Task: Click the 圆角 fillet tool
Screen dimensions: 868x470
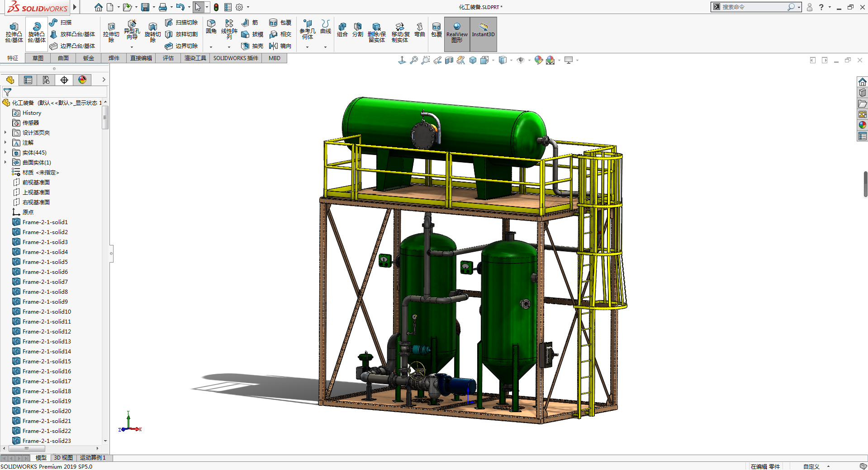Action: 211,27
